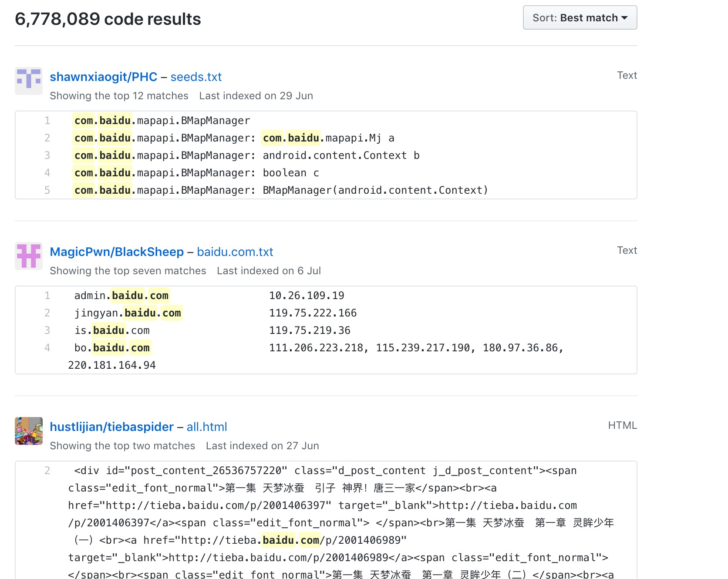Viewport: 728px width, 579px height.
Task: Click 'Last indexed on 27 Jun' text
Action: 263,446
